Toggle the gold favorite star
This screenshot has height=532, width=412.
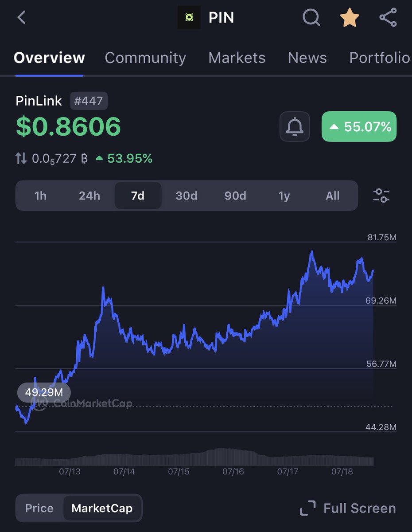coord(350,18)
